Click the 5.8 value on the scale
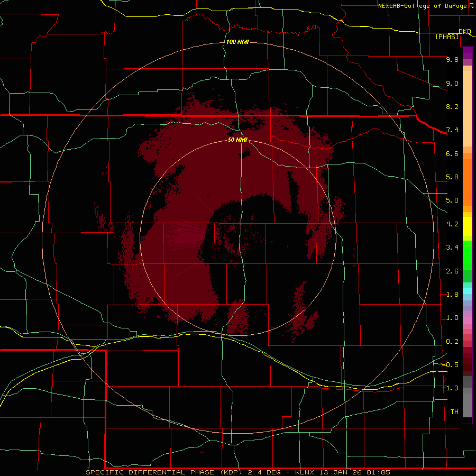The width and height of the screenshot is (476, 476). pos(452,177)
